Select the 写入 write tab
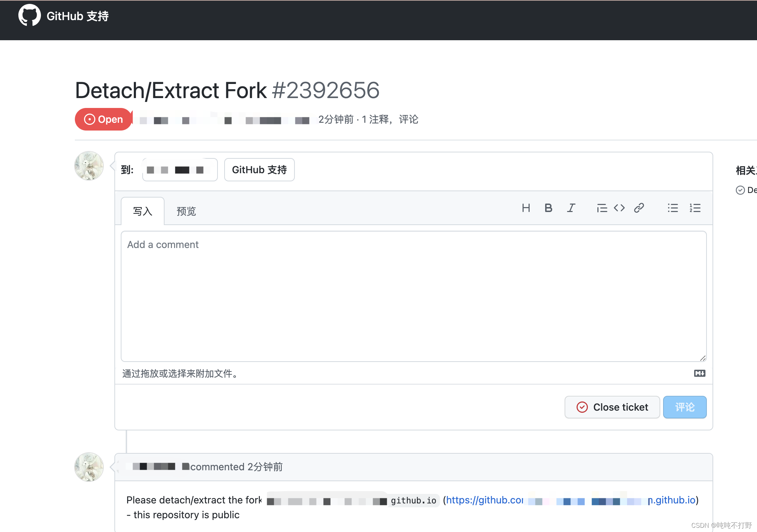 point(143,211)
